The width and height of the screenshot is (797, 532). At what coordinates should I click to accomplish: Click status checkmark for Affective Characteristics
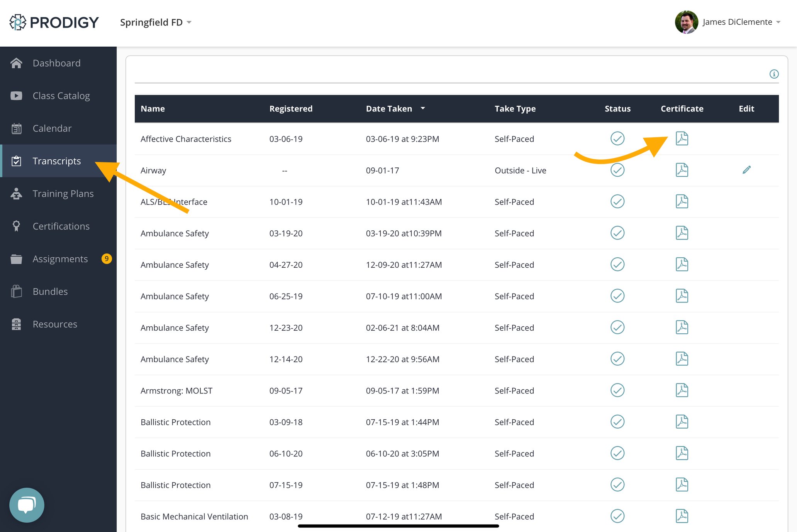[617, 138]
